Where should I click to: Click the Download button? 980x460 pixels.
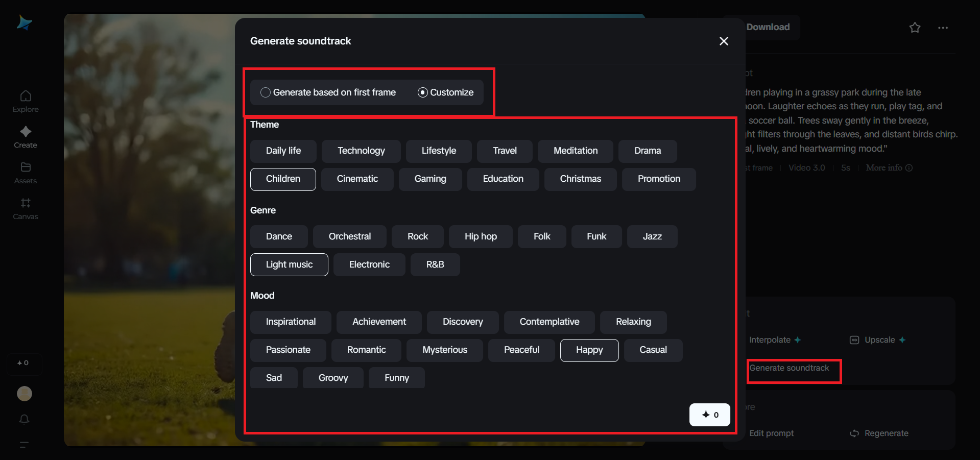click(768, 27)
